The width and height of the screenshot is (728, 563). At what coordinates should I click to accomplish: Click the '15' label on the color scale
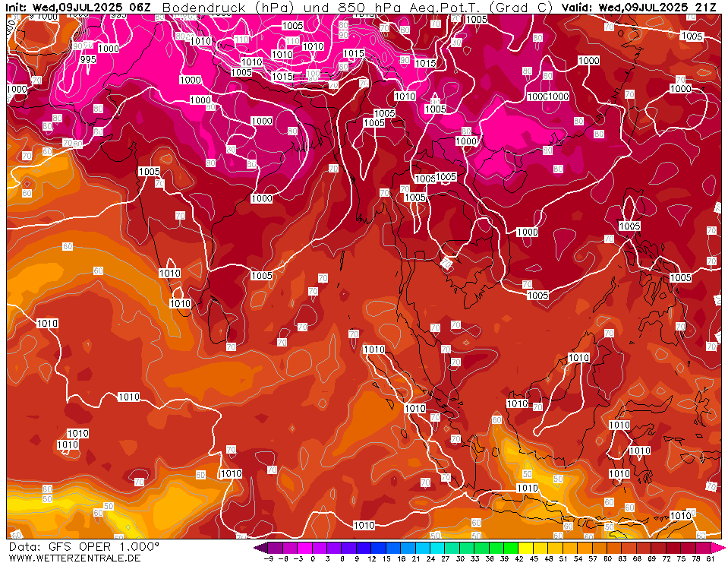coord(386,558)
